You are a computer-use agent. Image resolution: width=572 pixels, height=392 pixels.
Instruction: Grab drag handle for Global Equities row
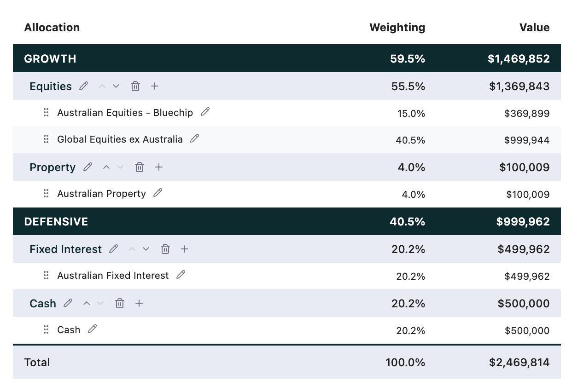click(46, 139)
